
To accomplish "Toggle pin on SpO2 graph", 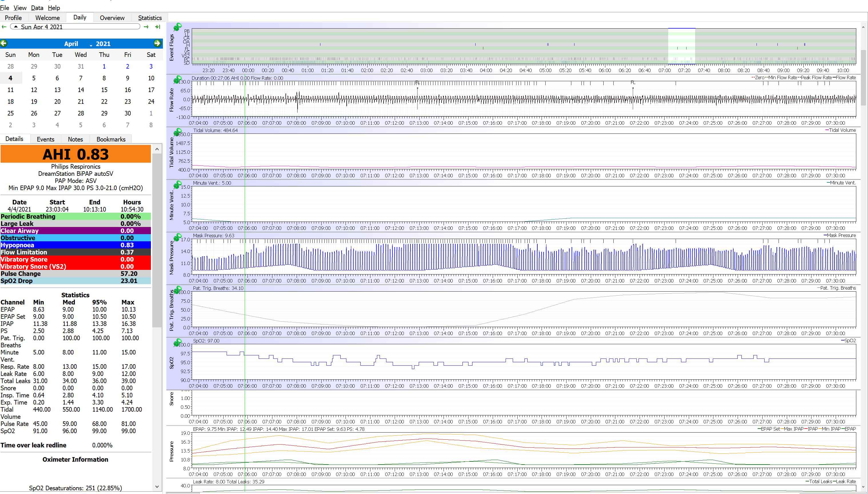I will pyautogui.click(x=177, y=343).
